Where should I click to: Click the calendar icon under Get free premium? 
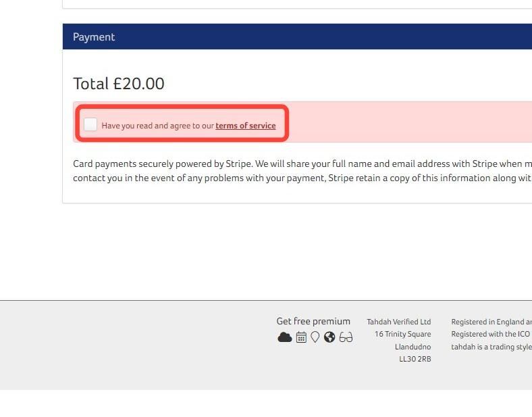[301, 337]
